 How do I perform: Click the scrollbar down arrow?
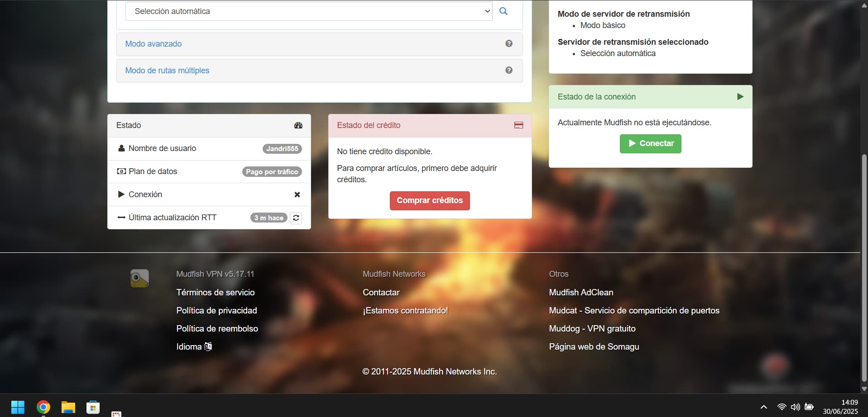[864, 389]
